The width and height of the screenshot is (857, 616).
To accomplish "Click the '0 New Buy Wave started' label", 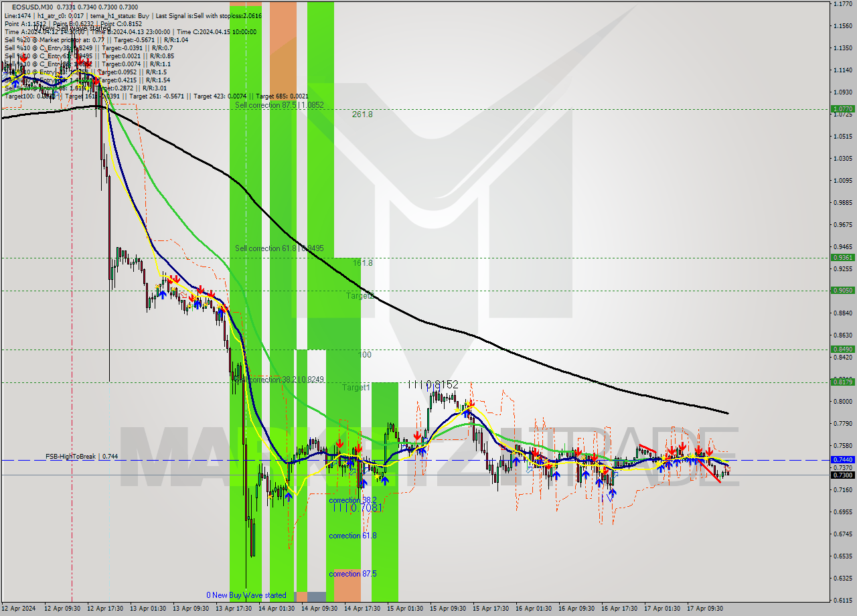I will click(246, 595).
